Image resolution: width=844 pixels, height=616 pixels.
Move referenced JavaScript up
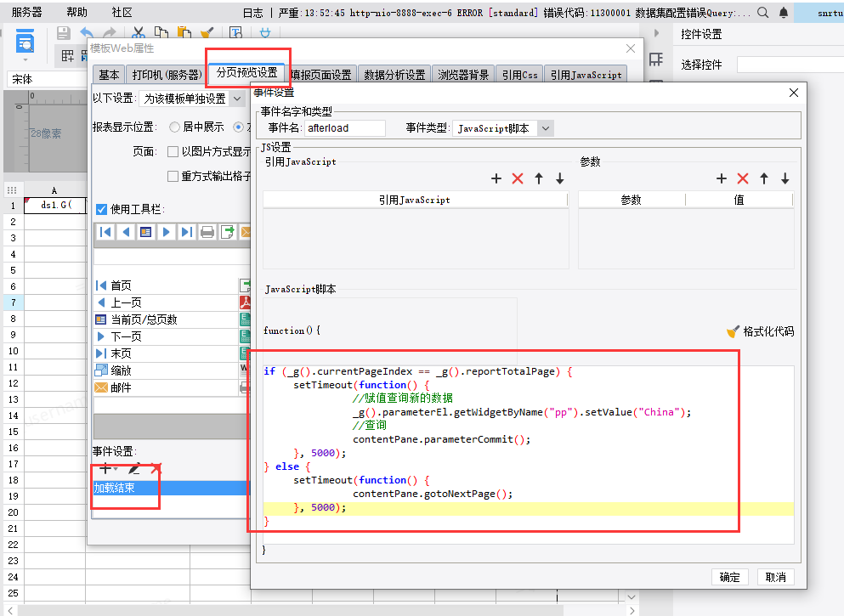pyautogui.click(x=539, y=178)
